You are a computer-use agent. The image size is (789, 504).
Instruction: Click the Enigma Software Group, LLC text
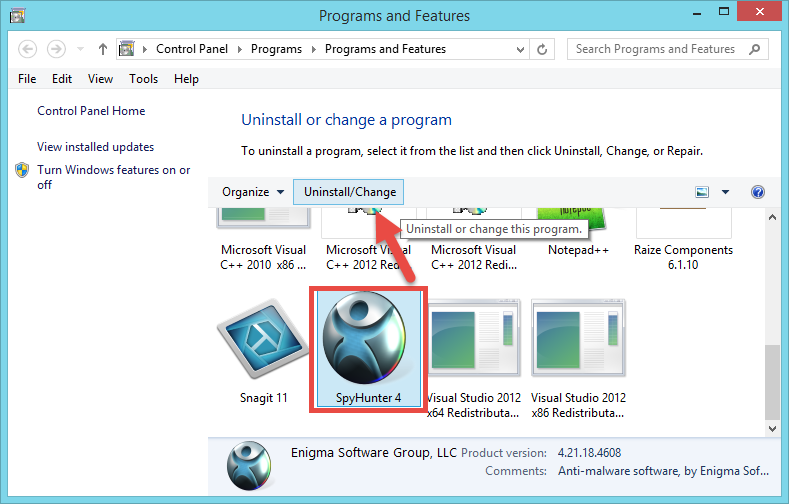click(373, 453)
